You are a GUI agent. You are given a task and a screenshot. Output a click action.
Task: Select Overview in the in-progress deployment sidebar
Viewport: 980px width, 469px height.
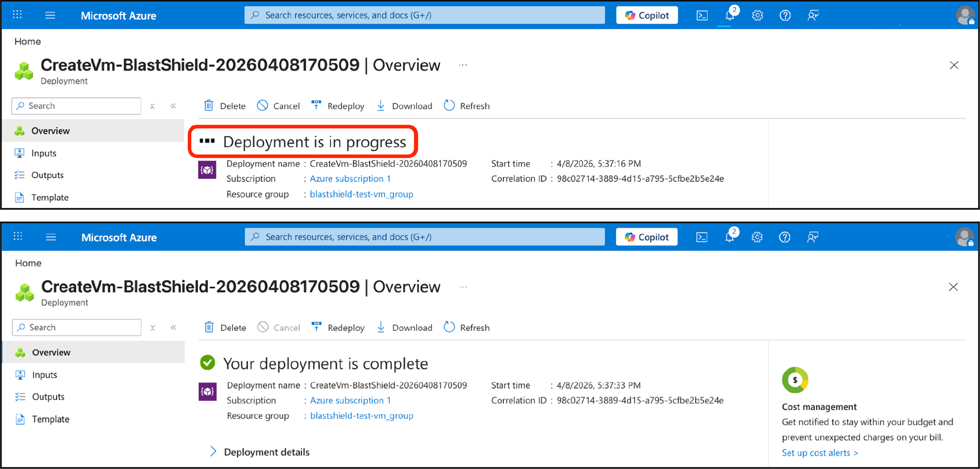[x=93, y=131]
